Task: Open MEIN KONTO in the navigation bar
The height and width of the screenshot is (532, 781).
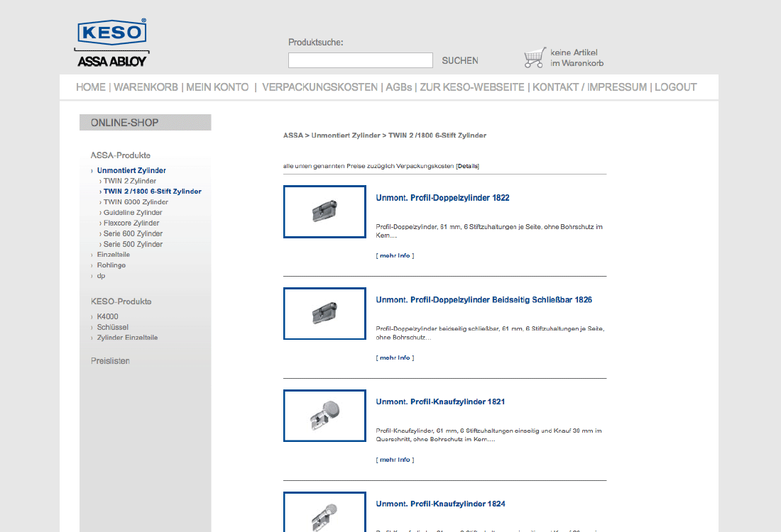Action: click(x=217, y=87)
